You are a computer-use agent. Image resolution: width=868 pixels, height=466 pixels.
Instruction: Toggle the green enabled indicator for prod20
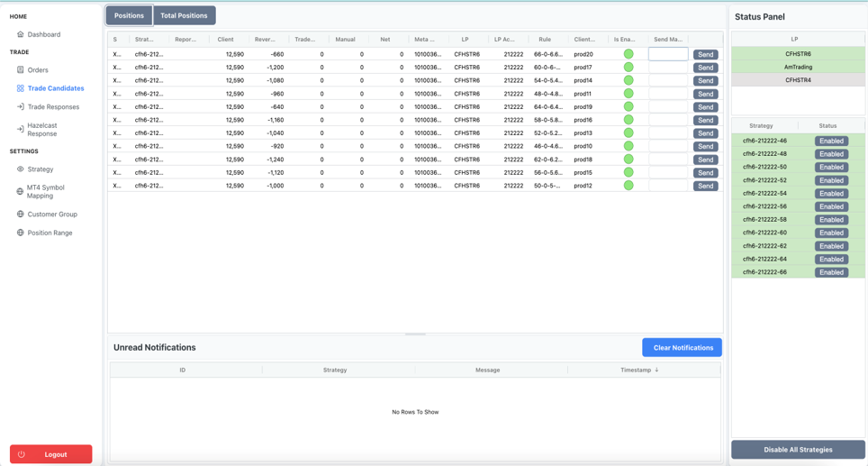pos(628,54)
